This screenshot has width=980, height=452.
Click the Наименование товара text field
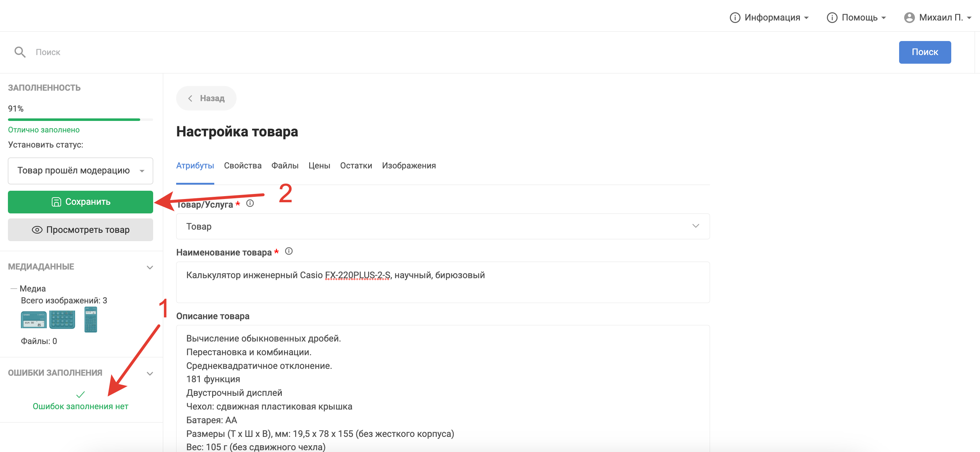click(x=443, y=282)
